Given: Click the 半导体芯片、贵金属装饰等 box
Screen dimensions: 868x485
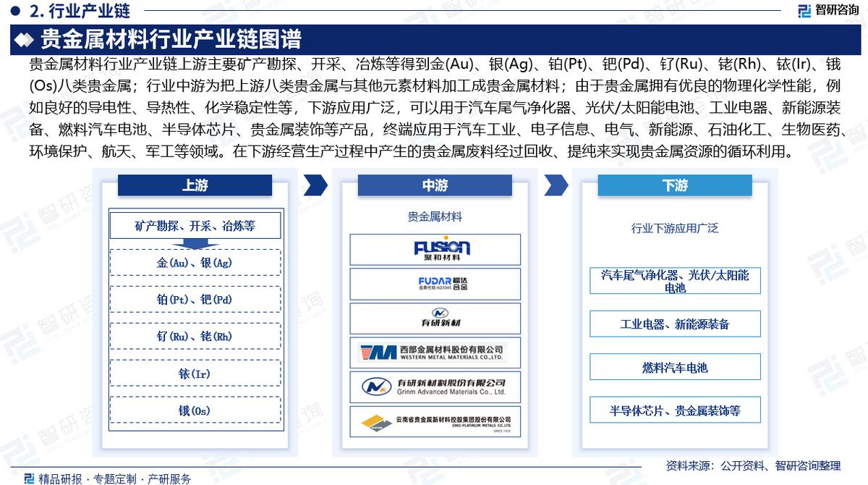Looking at the screenshot, I should tap(675, 410).
